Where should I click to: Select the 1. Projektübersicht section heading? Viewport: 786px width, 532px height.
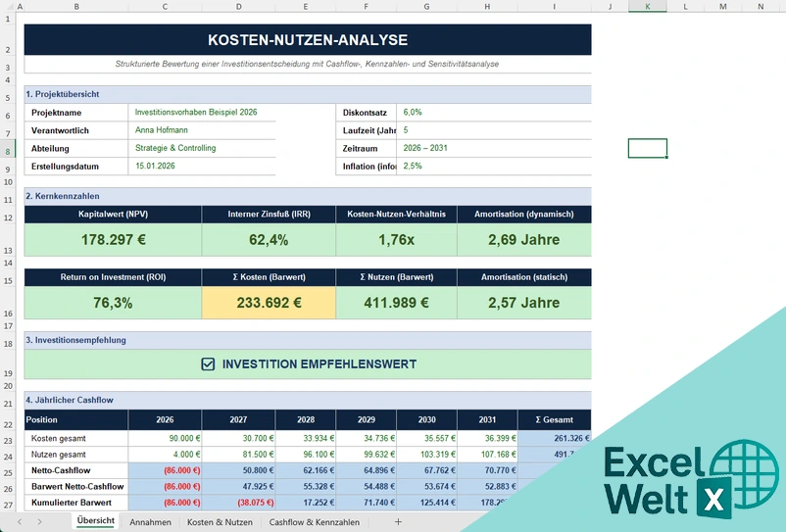point(308,94)
